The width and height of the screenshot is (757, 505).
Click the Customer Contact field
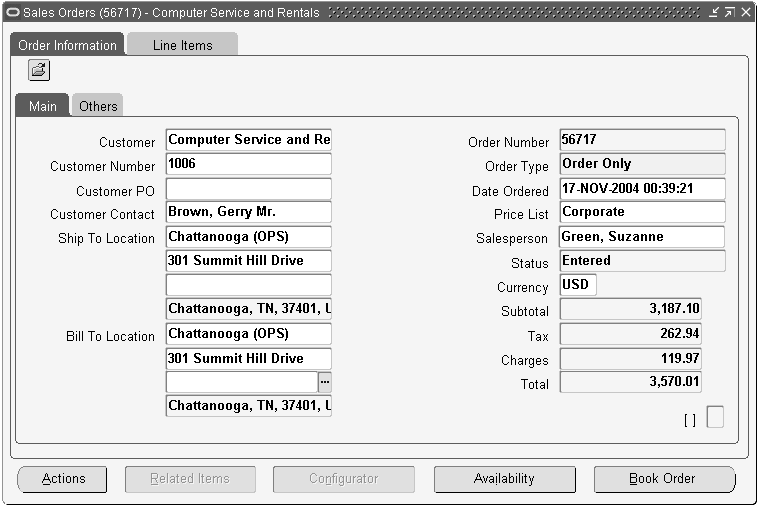249,212
